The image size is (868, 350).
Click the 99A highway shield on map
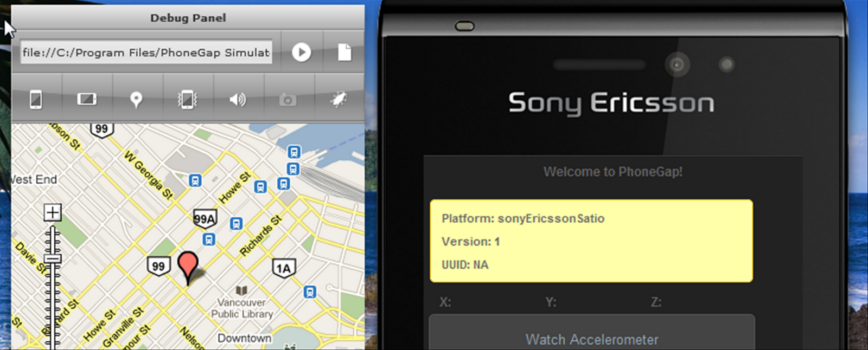pyautogui.click(x=205, y=219)
